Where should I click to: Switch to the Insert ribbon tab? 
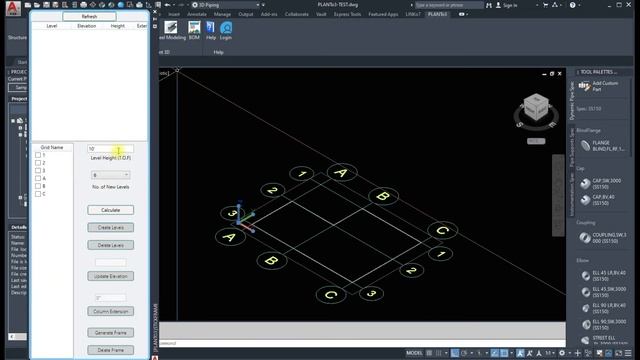tap(174, 14)
